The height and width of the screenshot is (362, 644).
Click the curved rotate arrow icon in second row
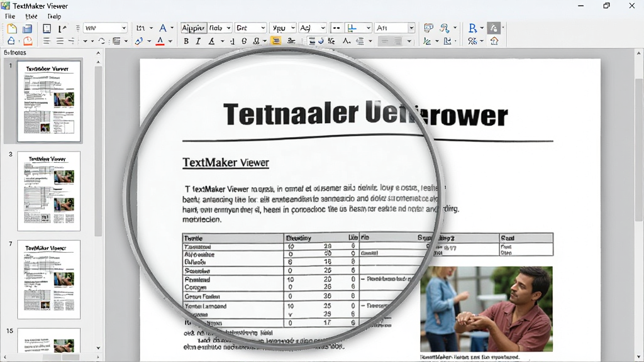[101, 41]
